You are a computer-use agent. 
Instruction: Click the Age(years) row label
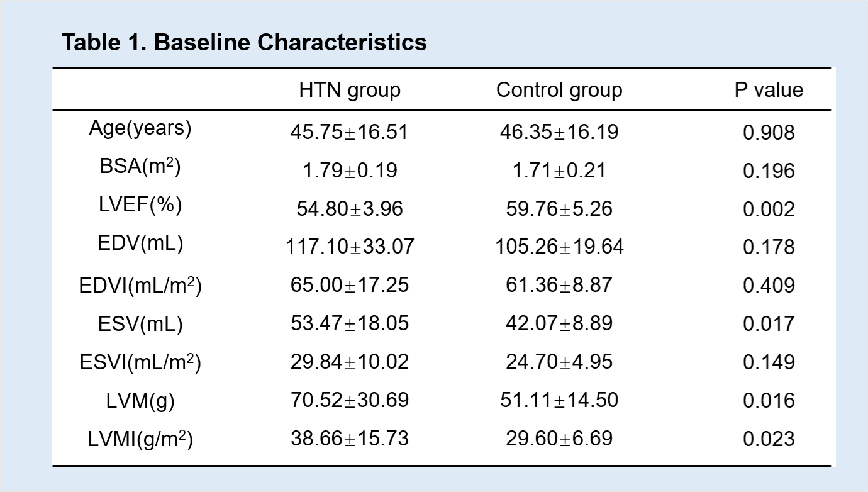click(140, 128)
